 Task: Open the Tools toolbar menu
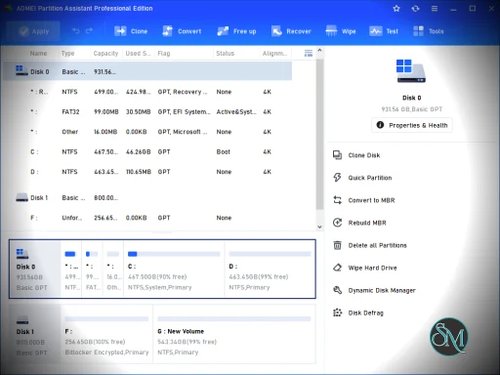[x=428, y=31]
